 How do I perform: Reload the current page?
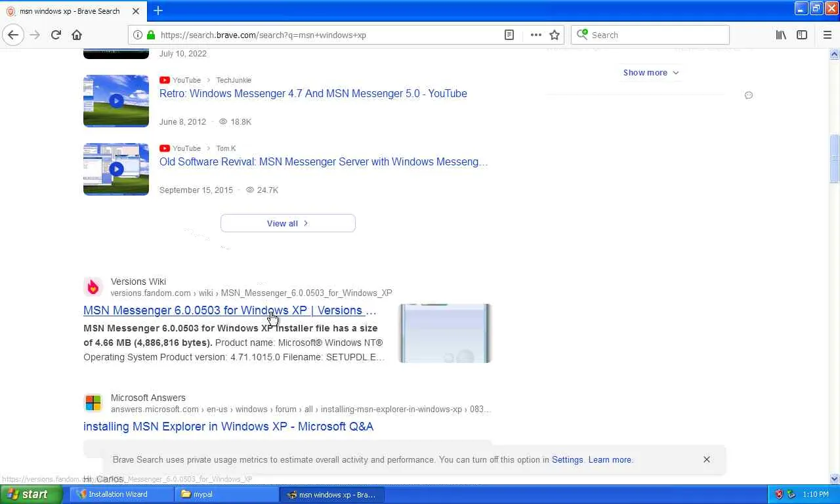tap(56, 35)
